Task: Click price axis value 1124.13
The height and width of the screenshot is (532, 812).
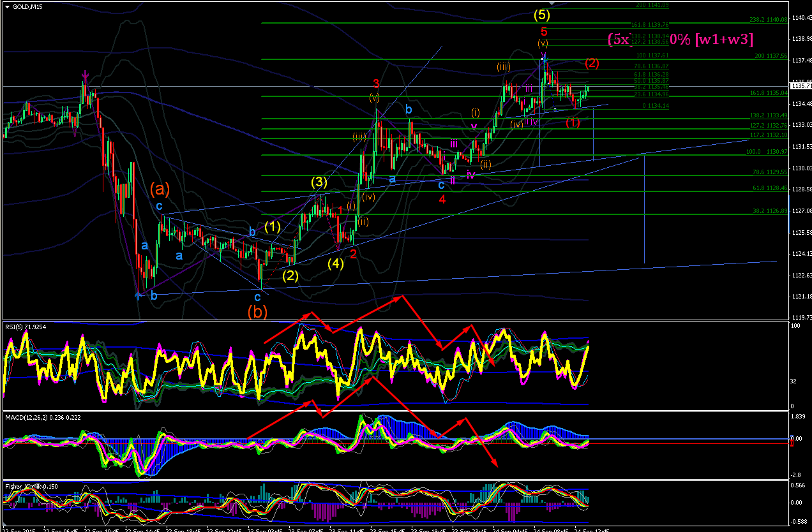Action: tap(801, 254)
